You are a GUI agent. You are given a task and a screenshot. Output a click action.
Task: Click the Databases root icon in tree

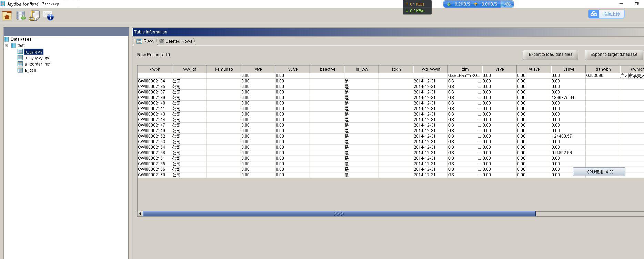pyautogui.click(x=7, y=39)
